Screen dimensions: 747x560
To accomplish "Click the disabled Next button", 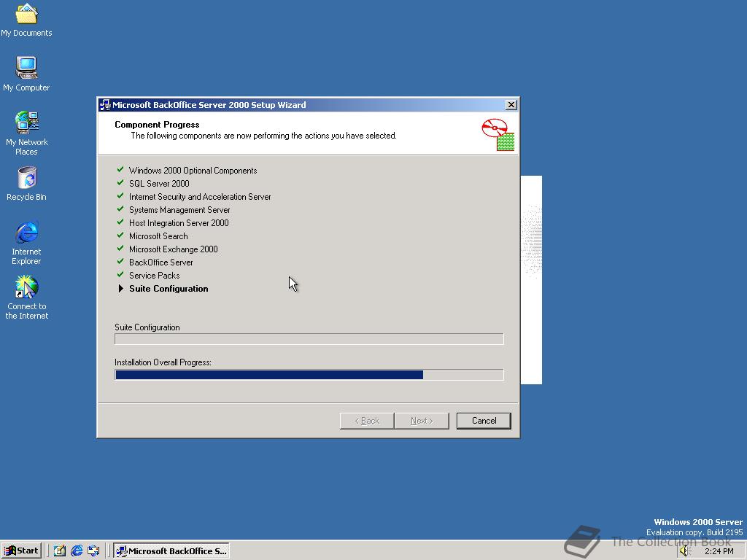I will [x=422, y=421].
